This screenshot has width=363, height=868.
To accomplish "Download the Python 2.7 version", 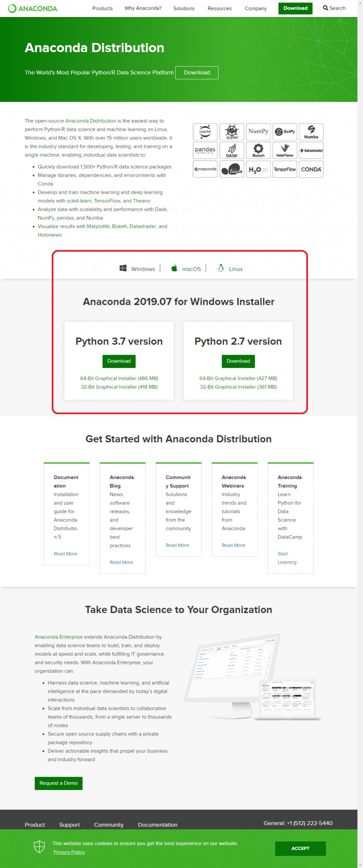I will click(238, 361).
